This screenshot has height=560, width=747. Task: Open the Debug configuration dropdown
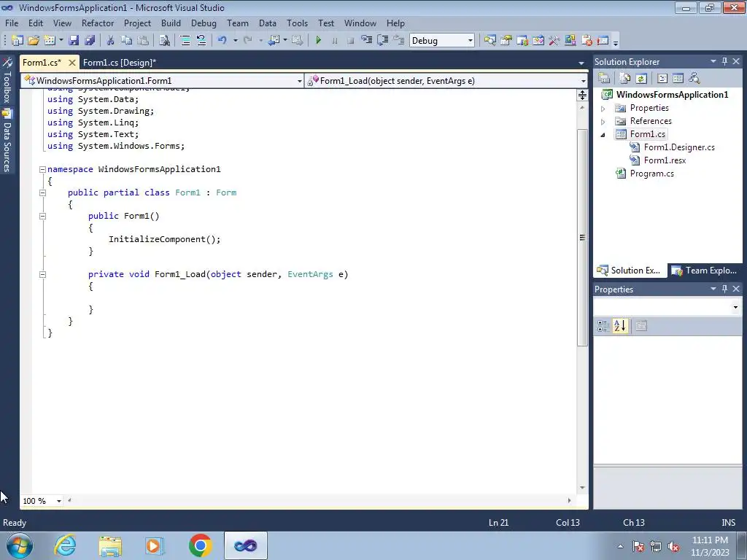[x=471, y=41]
